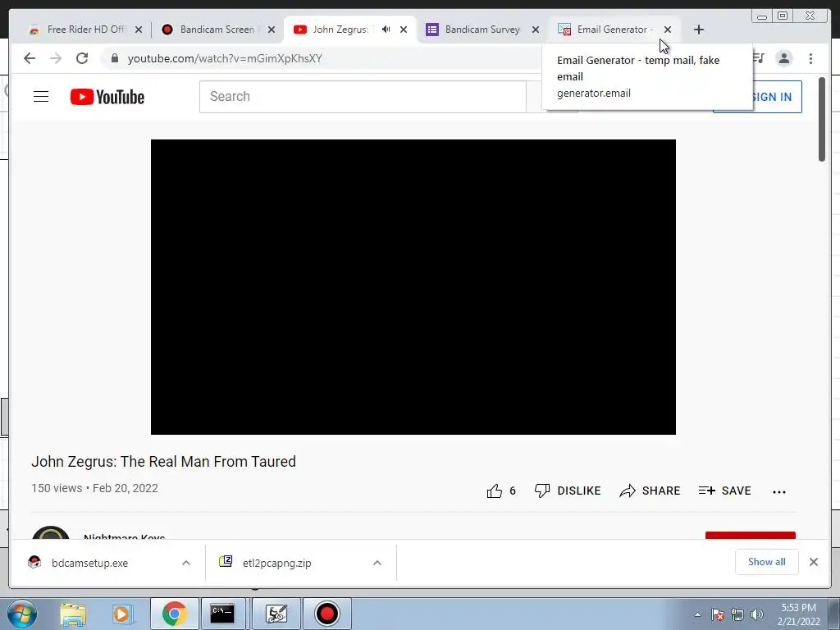Share the video
The width and height of the screenshot is (840, 630).
pyautogui.click(x=650, y=491)
